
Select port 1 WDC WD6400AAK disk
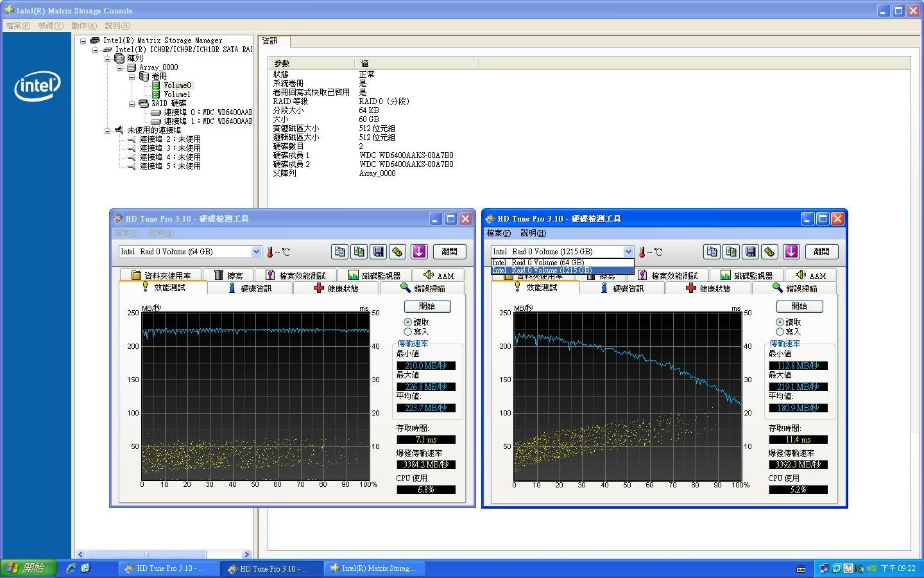tap(207, 121)
